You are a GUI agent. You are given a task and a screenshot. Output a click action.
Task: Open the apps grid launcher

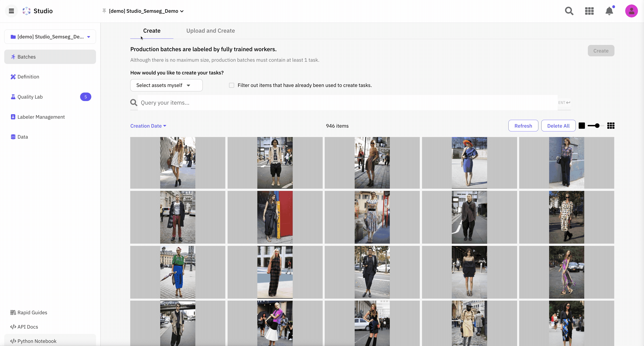tap(589, 11)
